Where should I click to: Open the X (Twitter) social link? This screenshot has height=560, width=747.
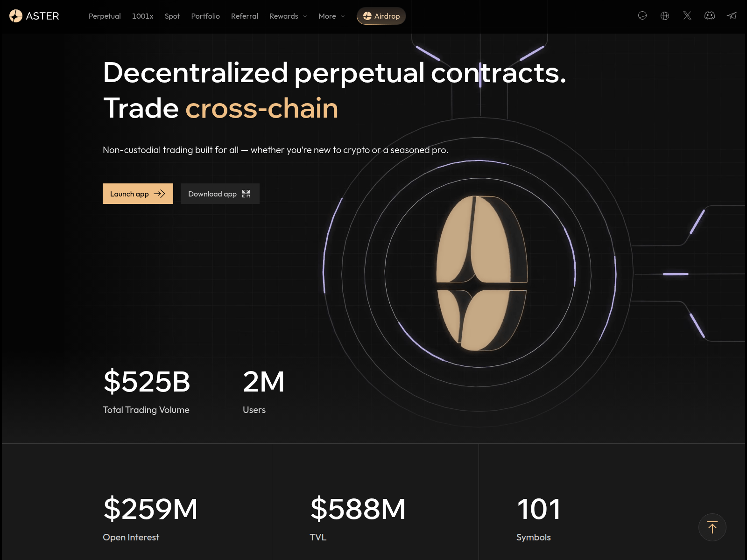click(x=687, y=16)
